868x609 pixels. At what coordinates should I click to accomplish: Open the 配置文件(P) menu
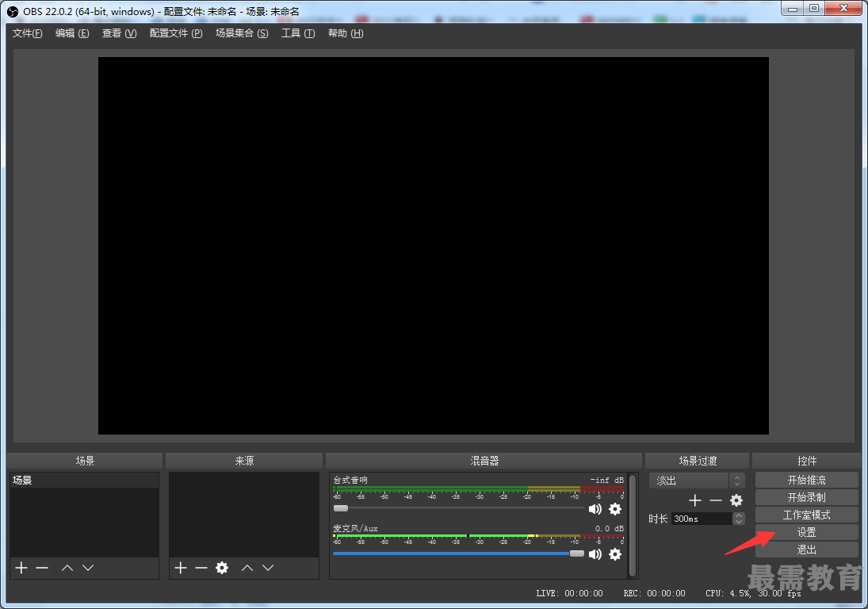(x=176, y=33)
